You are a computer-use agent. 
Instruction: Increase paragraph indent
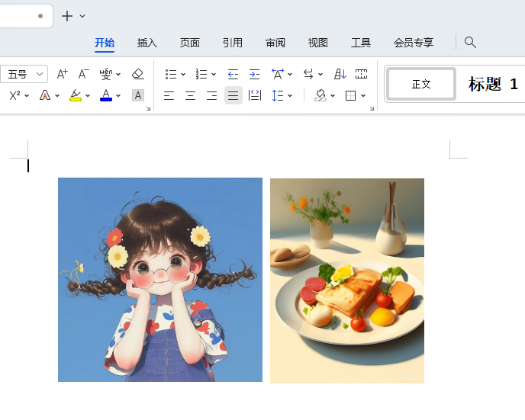click(x=254, y=74)
